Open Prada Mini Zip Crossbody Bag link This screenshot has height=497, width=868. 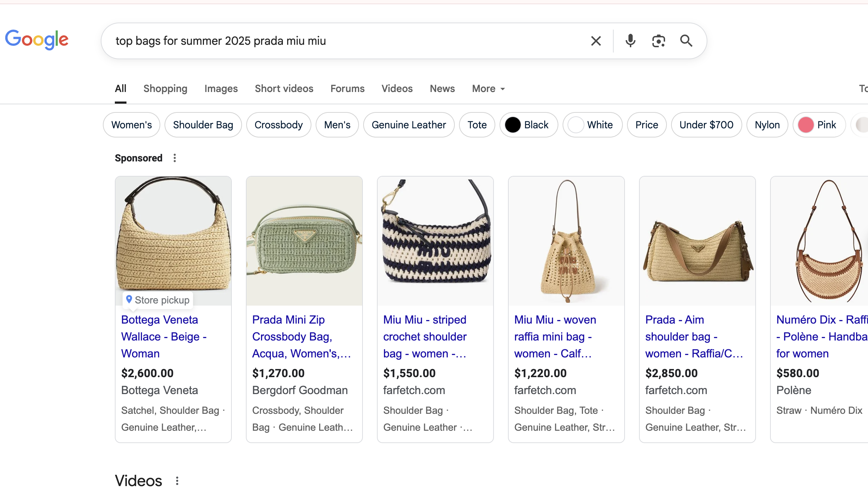click(302, 337)
